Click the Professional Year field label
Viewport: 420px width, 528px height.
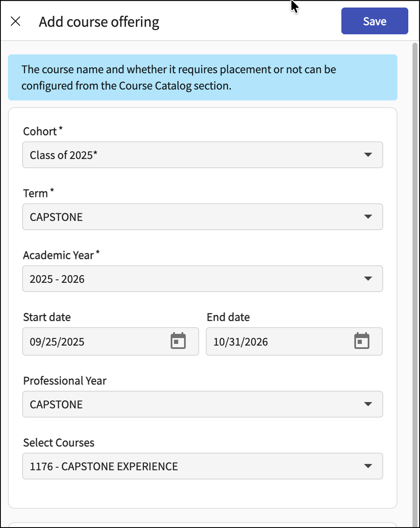pyautogui.click(x=65, y=381)
